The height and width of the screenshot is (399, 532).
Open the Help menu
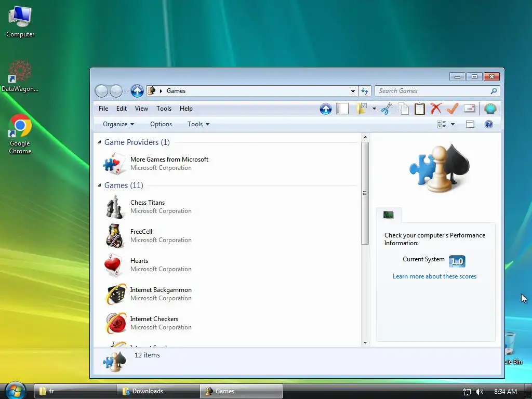(x=187, y=109)
